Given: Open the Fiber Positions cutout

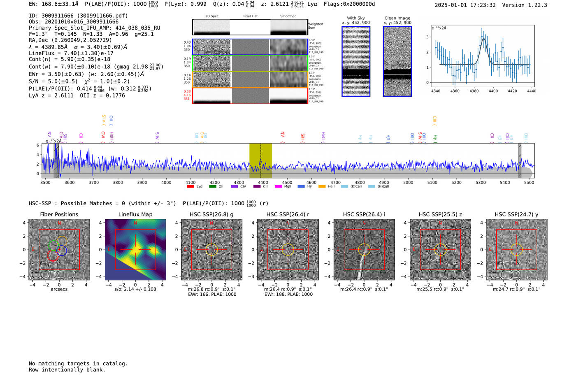Looking at the screenshot, I should tap(59, 250).
